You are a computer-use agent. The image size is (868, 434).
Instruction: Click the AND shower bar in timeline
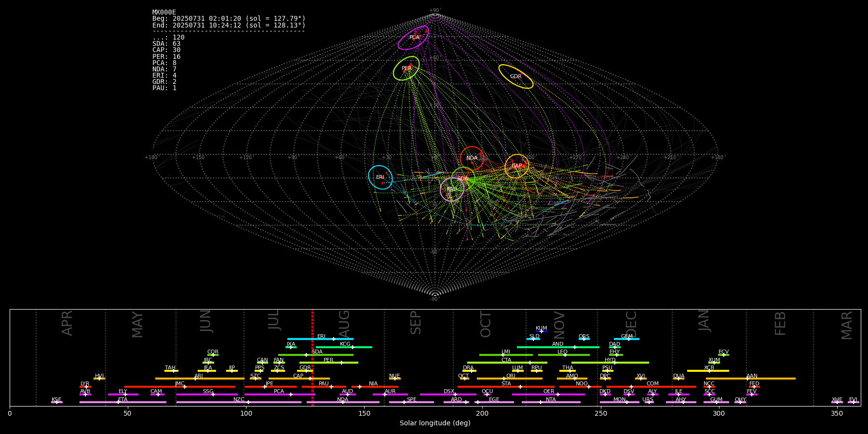pyautogui.click(x=558, y=347)
